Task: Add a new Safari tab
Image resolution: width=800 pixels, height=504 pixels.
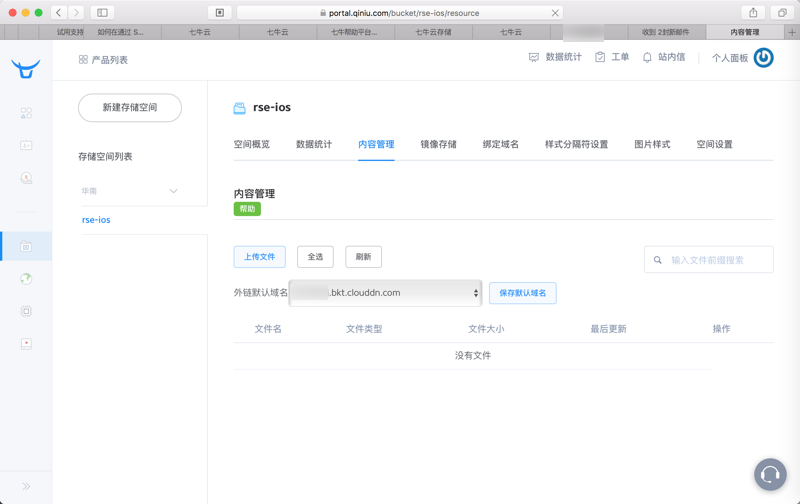Action: pos(792,32)
